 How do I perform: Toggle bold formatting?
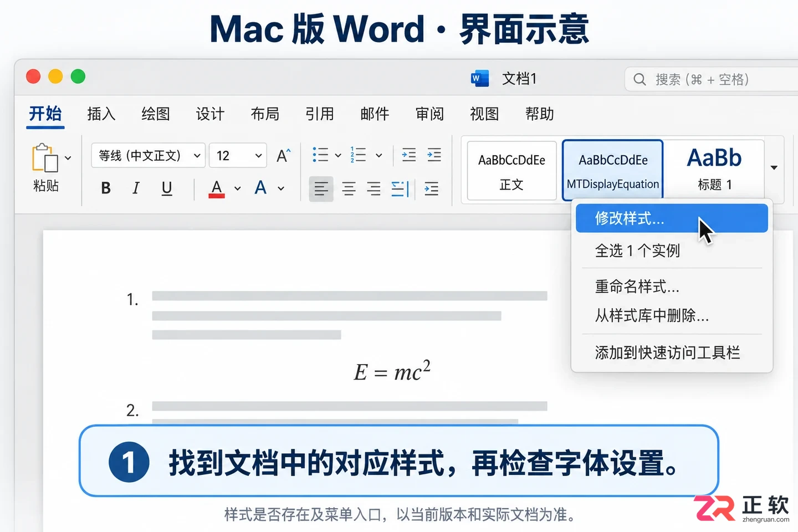tap(106, 188)
